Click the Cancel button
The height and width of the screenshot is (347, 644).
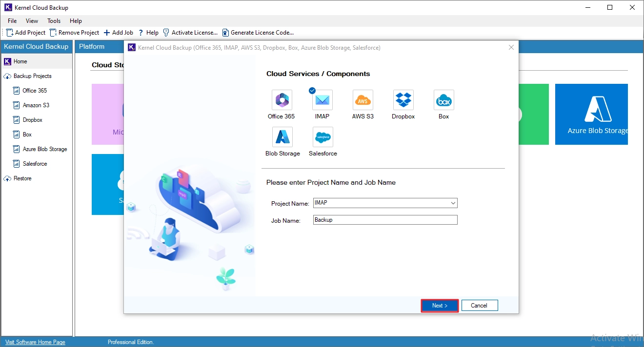pos(480,306)
